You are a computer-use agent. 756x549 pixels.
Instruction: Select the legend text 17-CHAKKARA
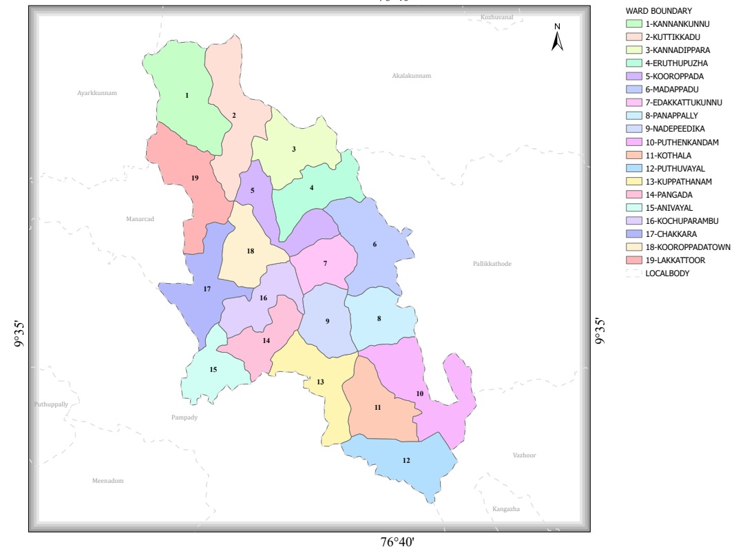(x=671, y=234)
